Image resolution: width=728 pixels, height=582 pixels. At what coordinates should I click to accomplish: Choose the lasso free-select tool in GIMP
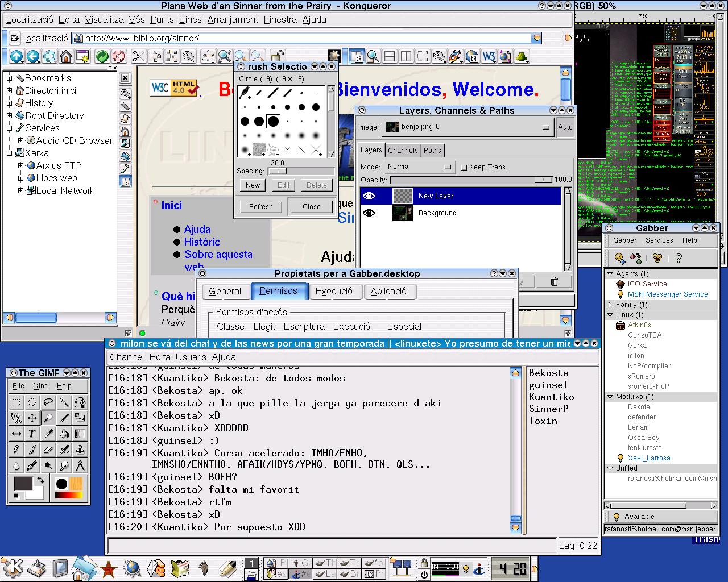point(48,402)
